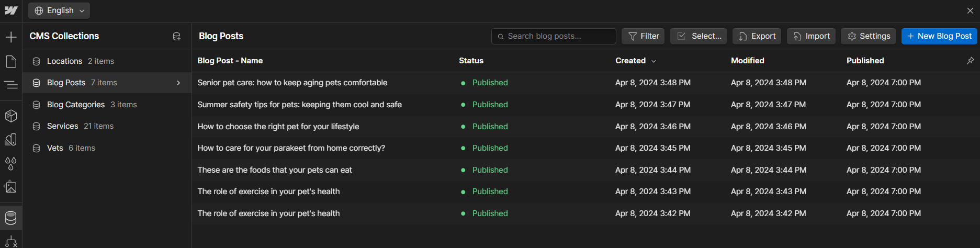Open the Webflow logo menu
Image resolution: width=980 pixels, height=248 pixels.
point(11,10)
